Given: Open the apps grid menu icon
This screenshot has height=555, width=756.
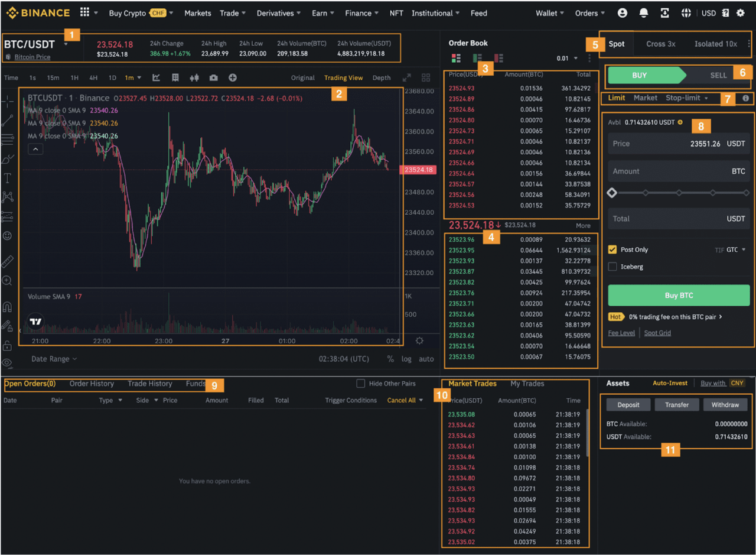Looking at the screenshot, I should coord(84,12).
